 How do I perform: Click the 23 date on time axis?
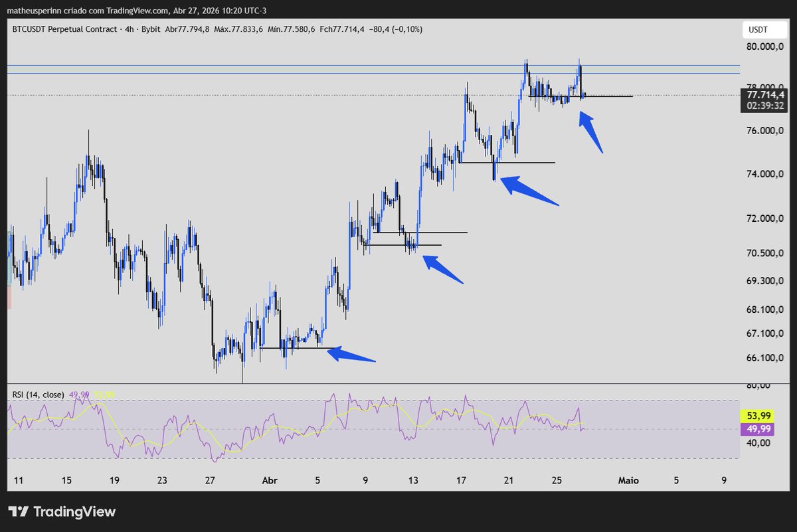tap(162, 480)
